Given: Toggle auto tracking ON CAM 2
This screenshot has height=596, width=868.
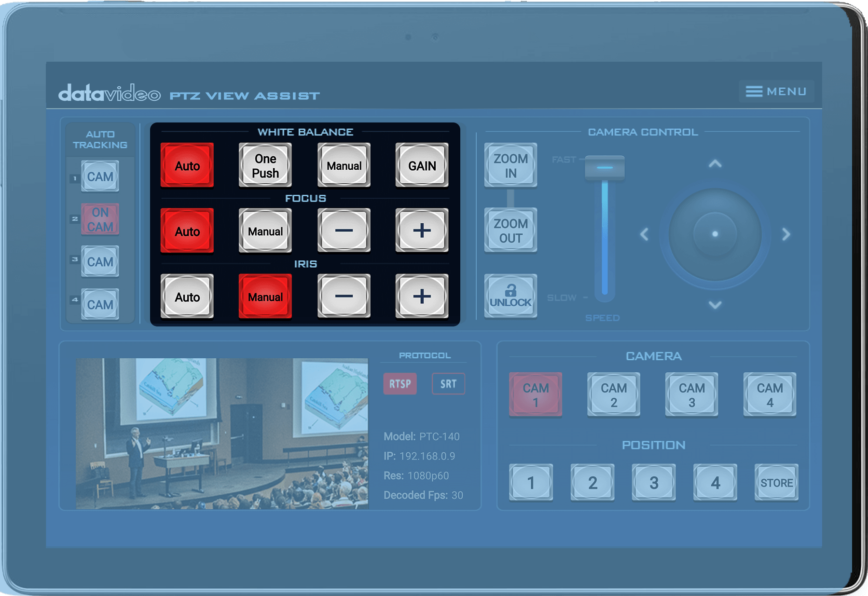Looking at the screenshot, I should 100,219.
